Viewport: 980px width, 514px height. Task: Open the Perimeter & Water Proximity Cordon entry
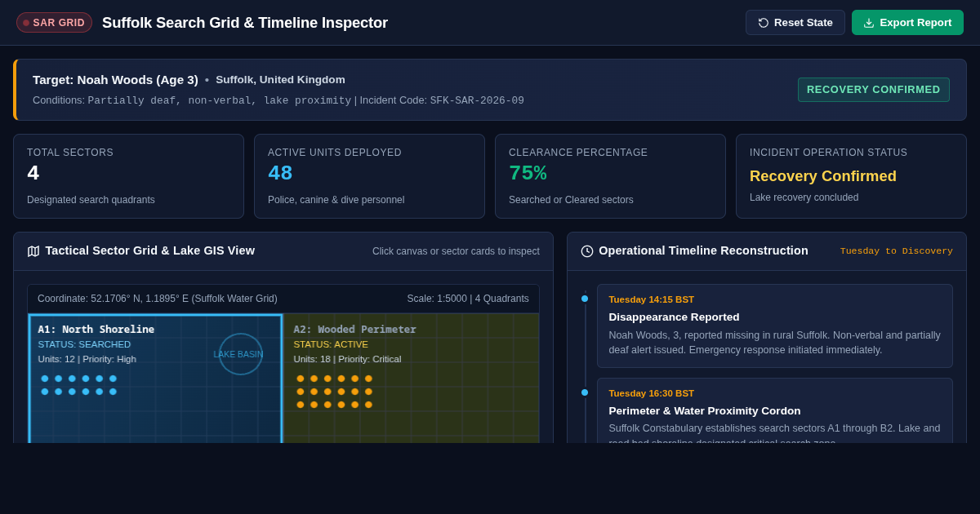click(775, 410)
